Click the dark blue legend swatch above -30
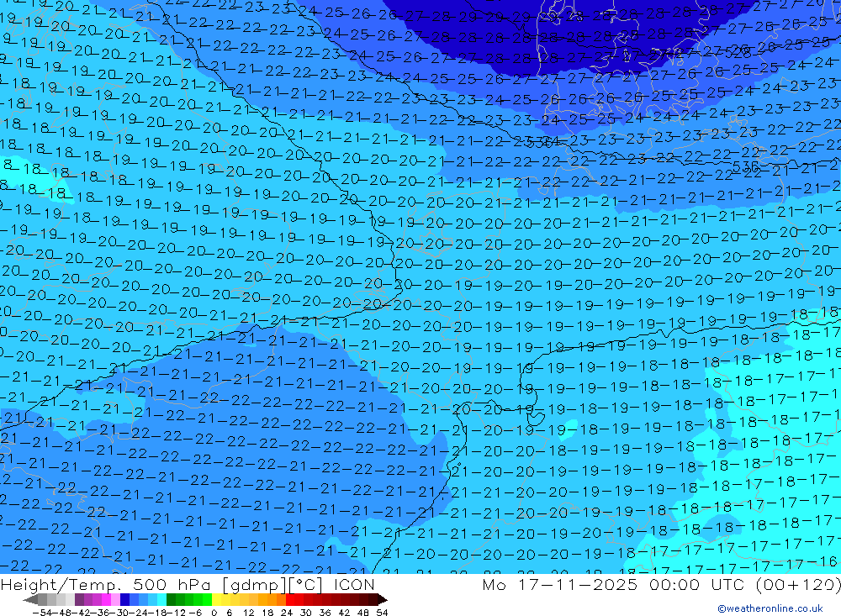841x616 pixels. tap(124, 599)
